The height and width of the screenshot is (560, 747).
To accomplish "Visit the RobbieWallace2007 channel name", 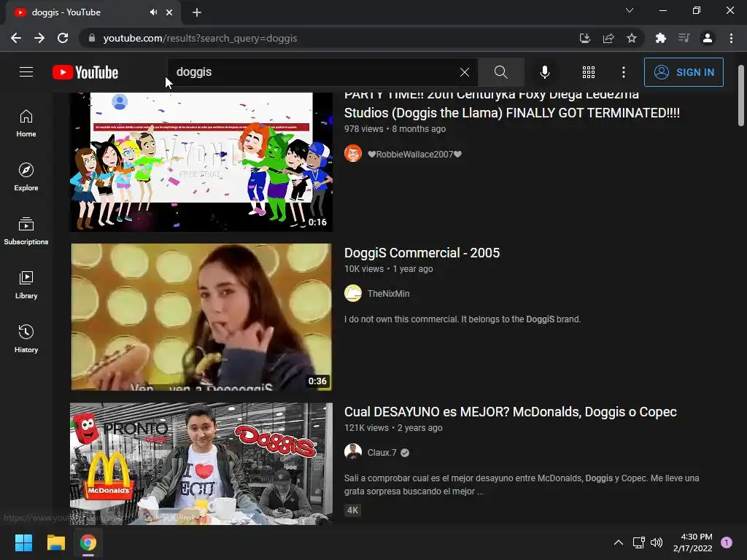I will coord(414,155).
